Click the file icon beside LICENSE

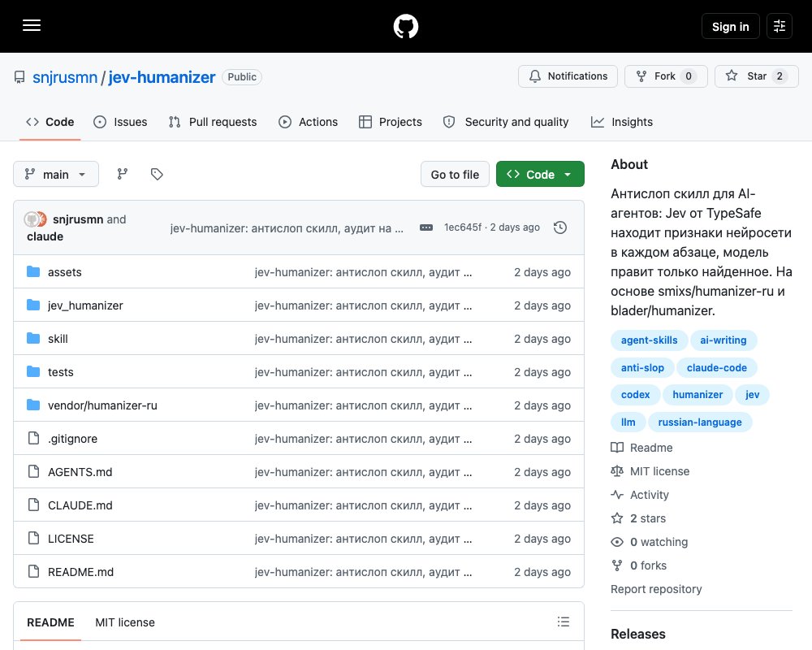click(x=33, y=538)
